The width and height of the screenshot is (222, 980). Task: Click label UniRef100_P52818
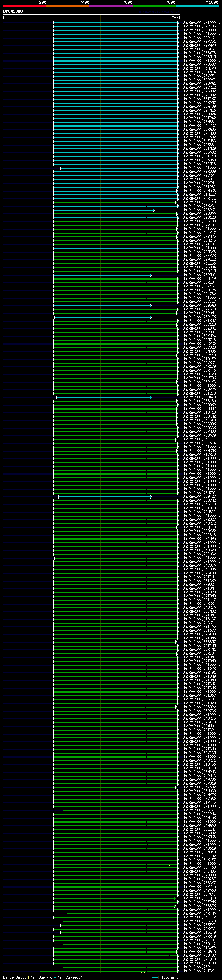199,535
